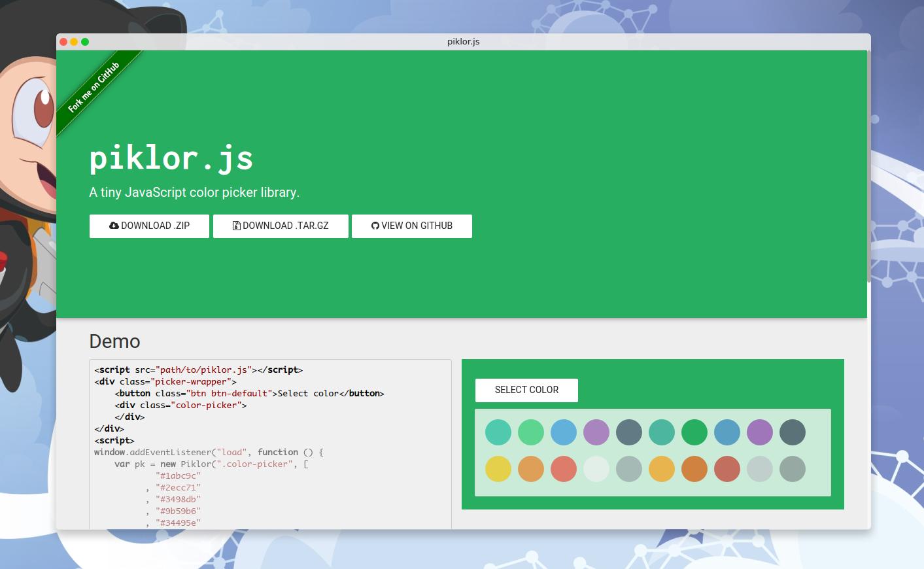The width and height of the screenshot is (924, 569).
Task: Select the dark slate swatch, fifth in the top row
Action: coord(629,432)
